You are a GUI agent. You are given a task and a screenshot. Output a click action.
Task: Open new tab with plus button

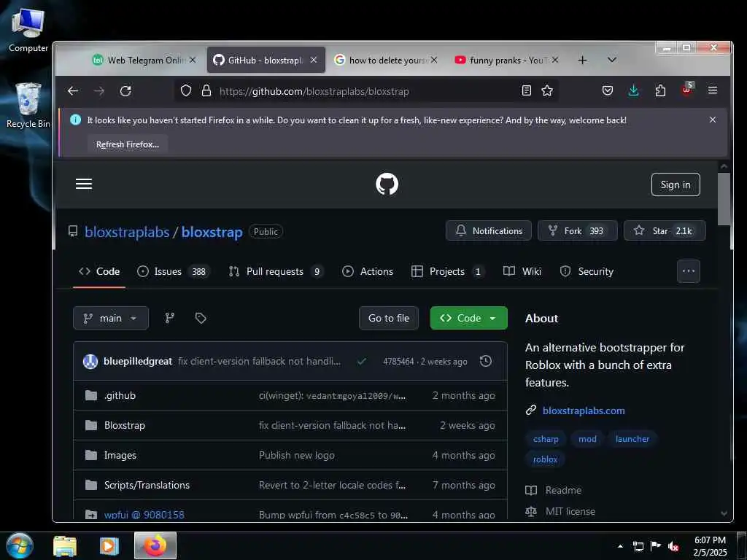click(582, 60)
